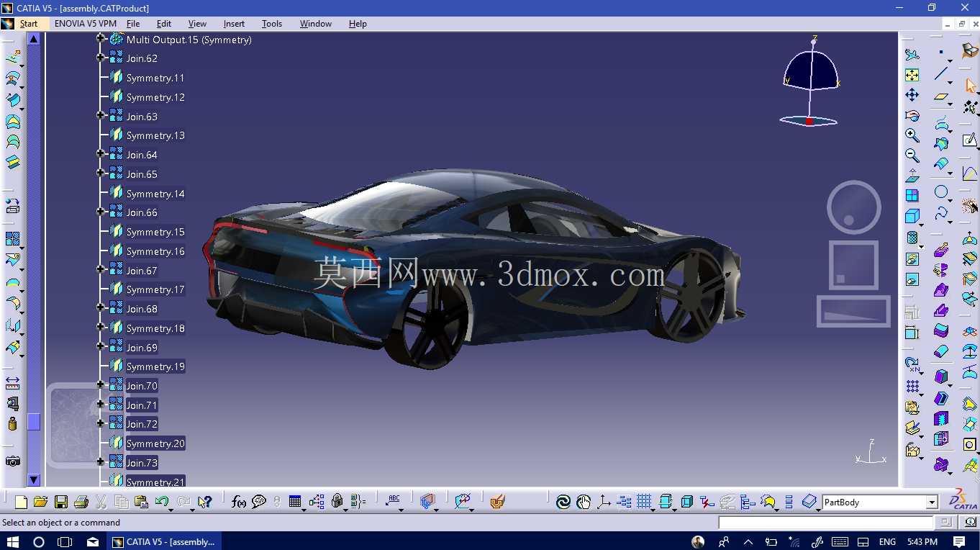The height and width of the screenshot is (550, 980).
Task: Click the CATIA V5 taskbar button
Action: (165, 541)
